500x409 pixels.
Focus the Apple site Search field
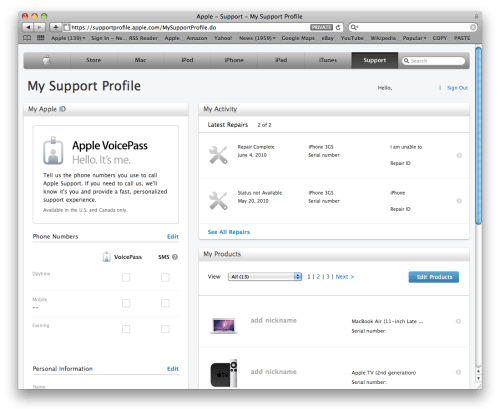pos(434,61)
